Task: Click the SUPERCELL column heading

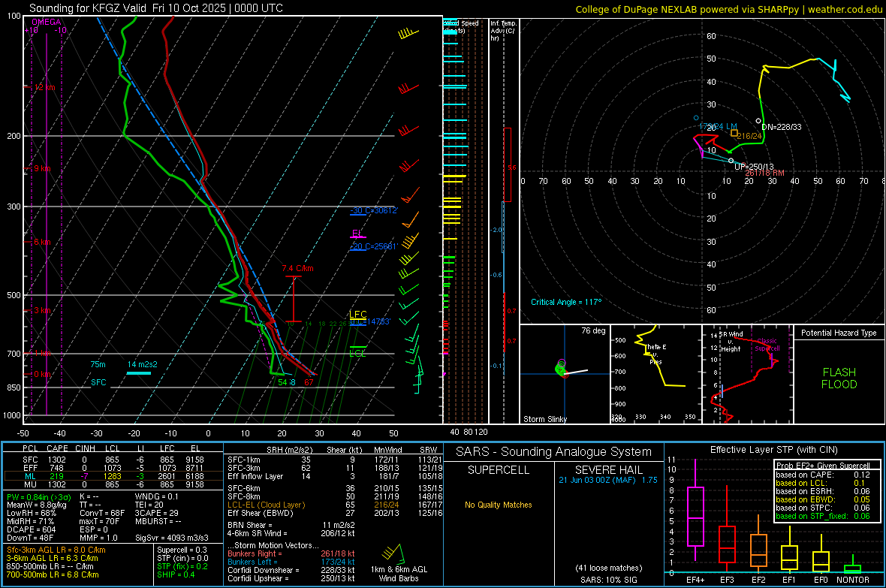Action: pos(499,470)
